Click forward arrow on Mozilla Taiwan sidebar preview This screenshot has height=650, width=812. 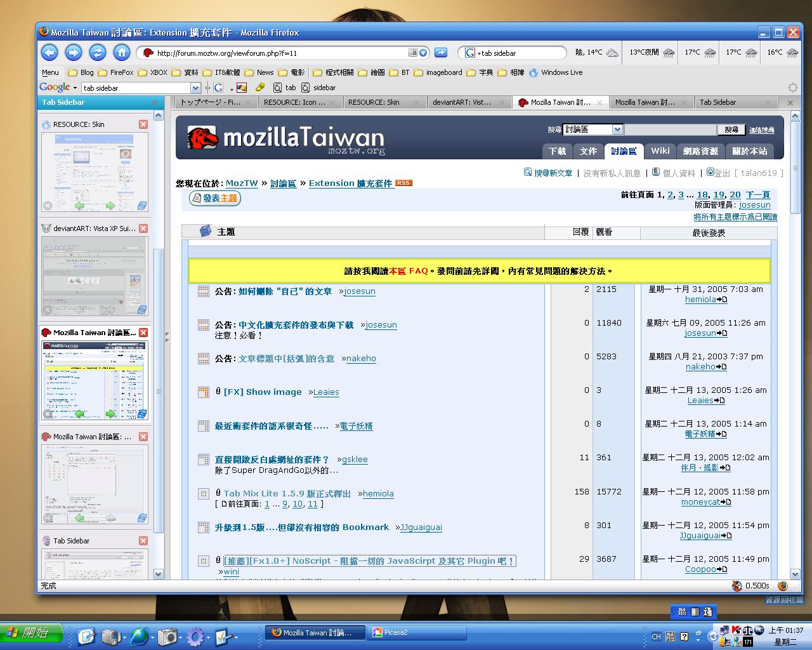[x=110, y=414]
